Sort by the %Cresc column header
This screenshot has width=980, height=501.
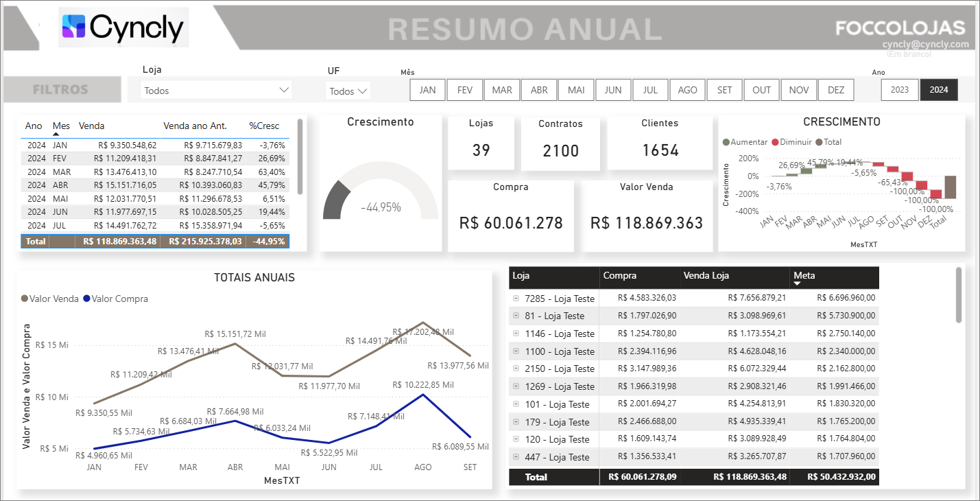click(264, 126)
